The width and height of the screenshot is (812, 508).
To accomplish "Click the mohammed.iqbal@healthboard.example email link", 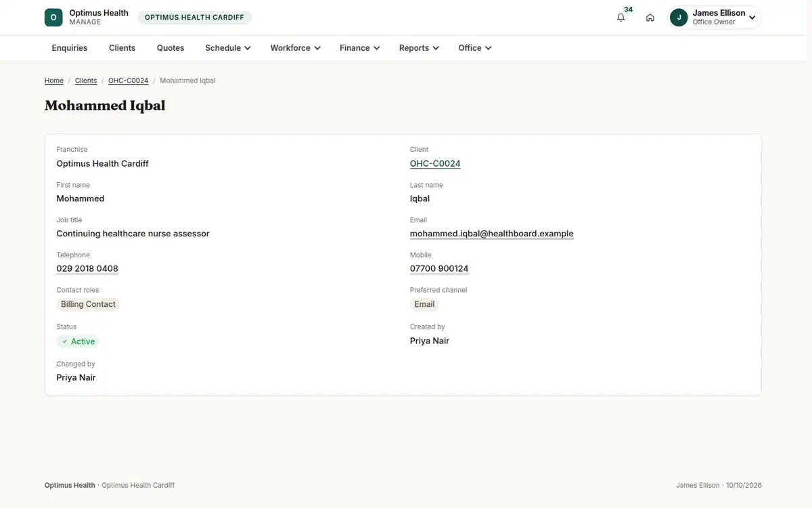I will pyautogui.click(x=491, y=234).
